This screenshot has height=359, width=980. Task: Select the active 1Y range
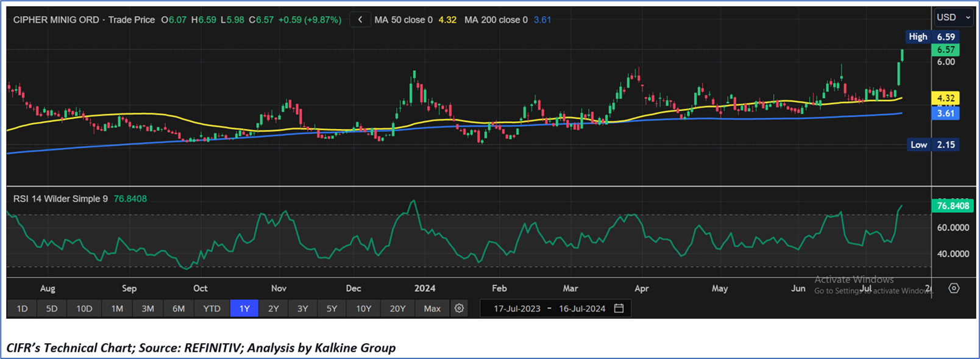[x=244, y=308]
